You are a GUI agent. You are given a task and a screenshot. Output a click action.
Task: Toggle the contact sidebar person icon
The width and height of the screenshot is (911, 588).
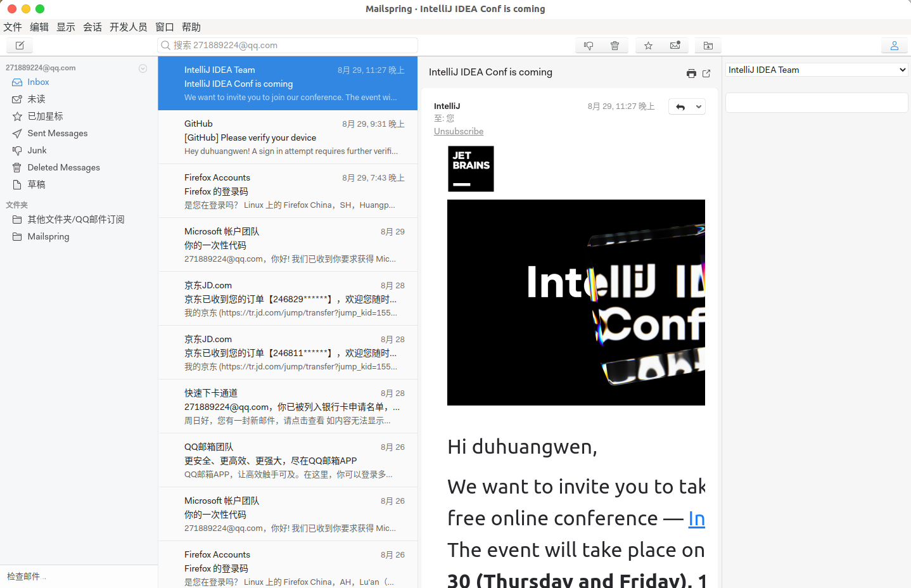(895, 46)
